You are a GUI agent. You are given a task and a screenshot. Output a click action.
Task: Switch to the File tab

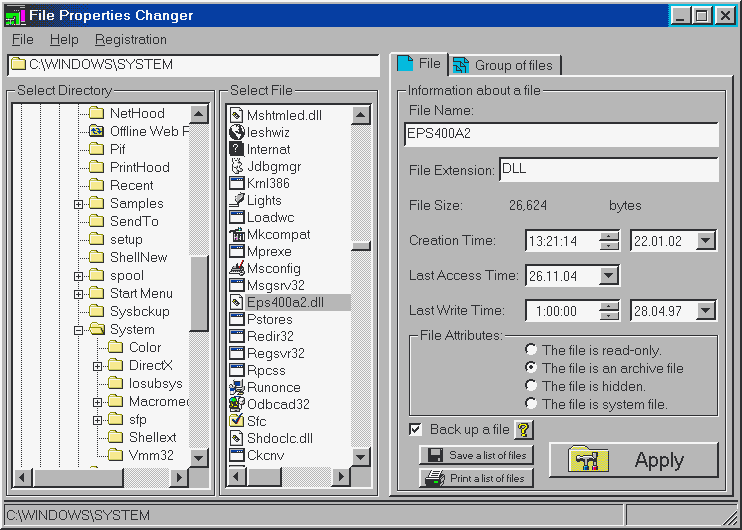click(419, 64)
